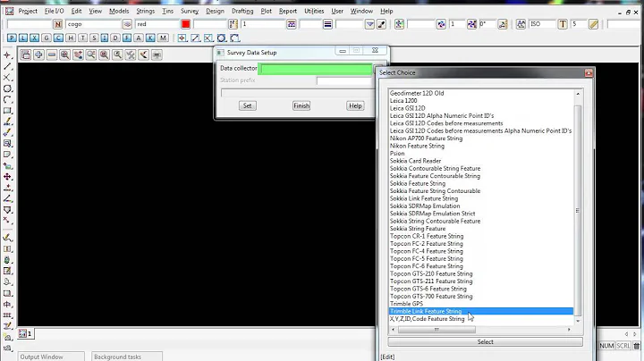
Task: Choose Psion from the list
Action: [397, 154]
